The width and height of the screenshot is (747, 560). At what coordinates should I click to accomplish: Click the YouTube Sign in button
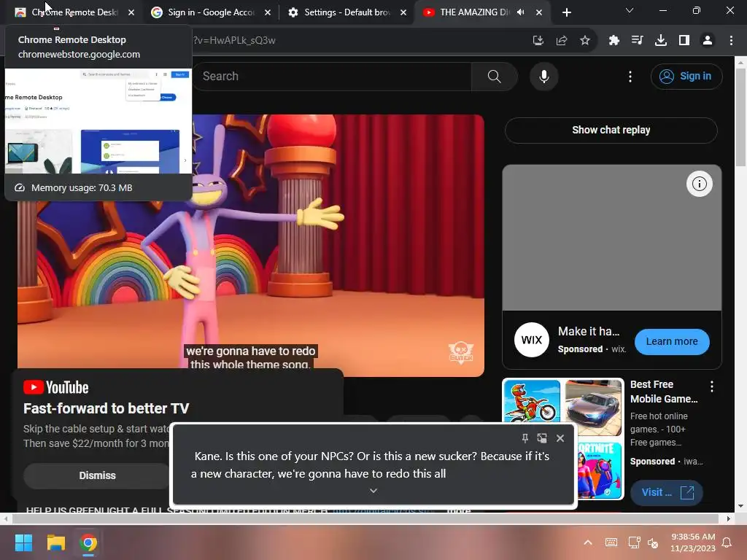tap(686, 76)
